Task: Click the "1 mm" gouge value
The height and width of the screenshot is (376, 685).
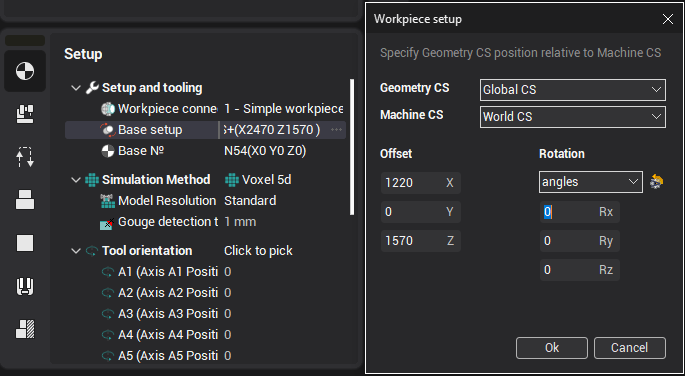Action: point(240,222)
